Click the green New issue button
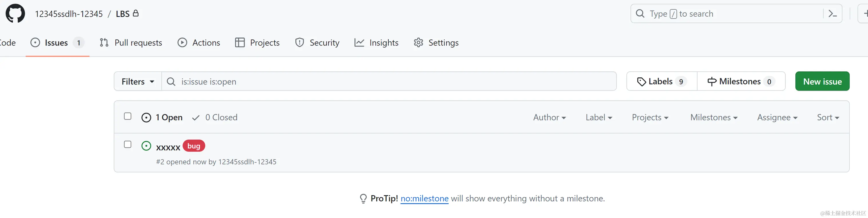This screenshot has width=868, height=218. point(822,81)
